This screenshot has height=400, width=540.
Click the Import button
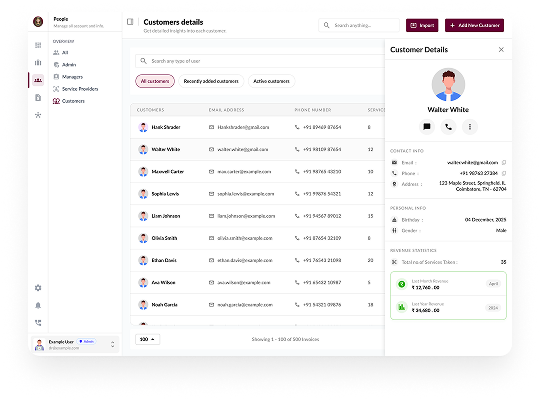422,25
